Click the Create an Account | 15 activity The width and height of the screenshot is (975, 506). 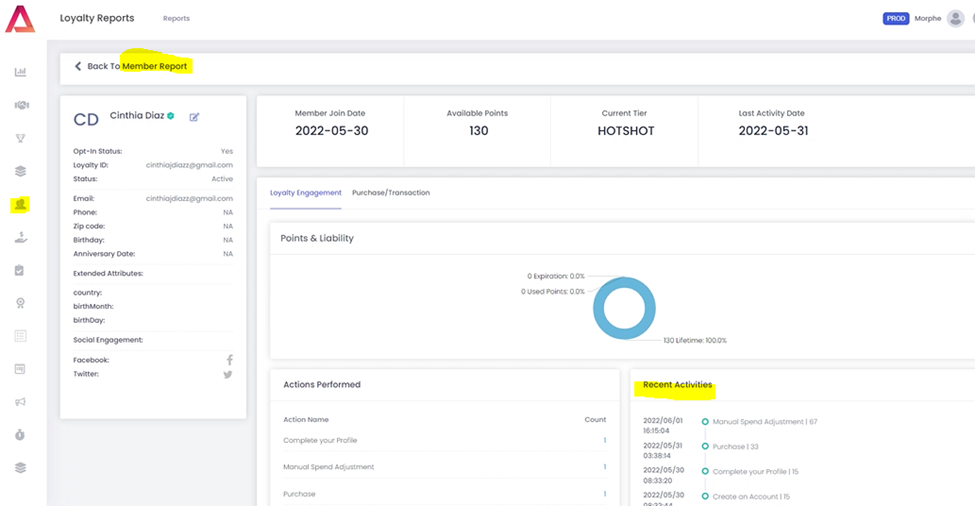point(751,496)
